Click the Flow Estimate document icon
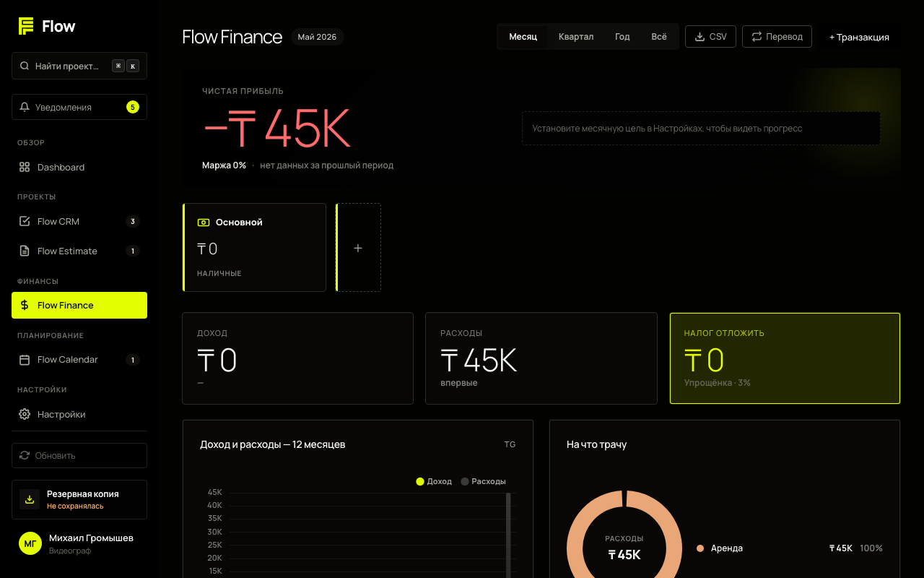This screenshot has height=578, width=924. click(25, 251)
